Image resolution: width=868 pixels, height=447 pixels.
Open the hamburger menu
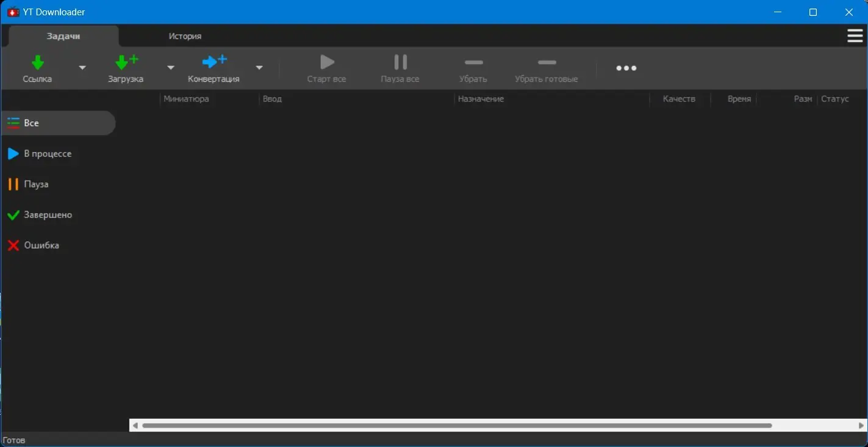pos(854,35)
